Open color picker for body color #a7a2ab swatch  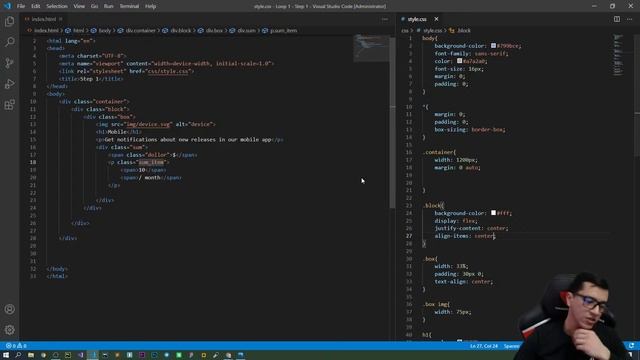[459, 61]
